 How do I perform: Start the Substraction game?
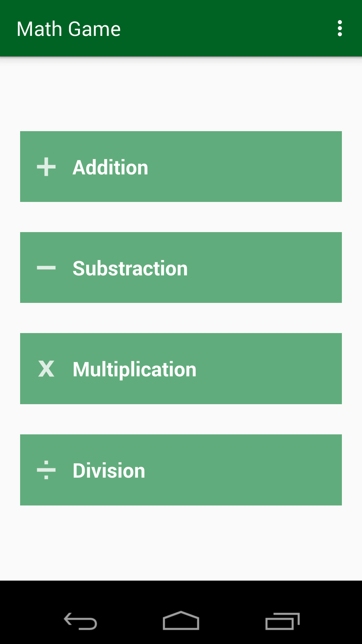(x=181, y=268)
